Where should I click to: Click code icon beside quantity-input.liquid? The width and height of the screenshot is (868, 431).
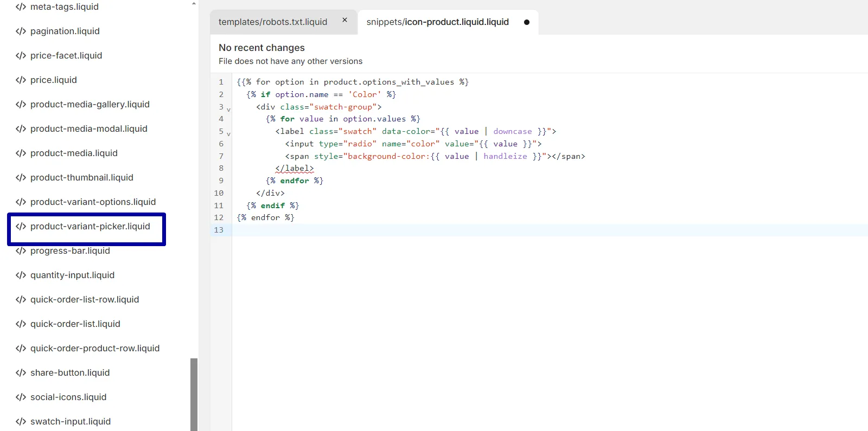pyautogui.click(x=21, y=275)
